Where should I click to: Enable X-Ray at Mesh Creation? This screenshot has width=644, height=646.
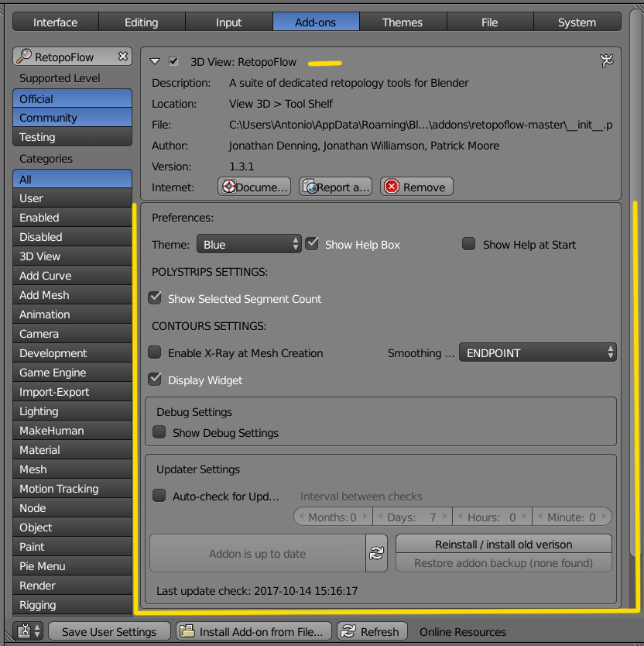(x=155, y=352)
